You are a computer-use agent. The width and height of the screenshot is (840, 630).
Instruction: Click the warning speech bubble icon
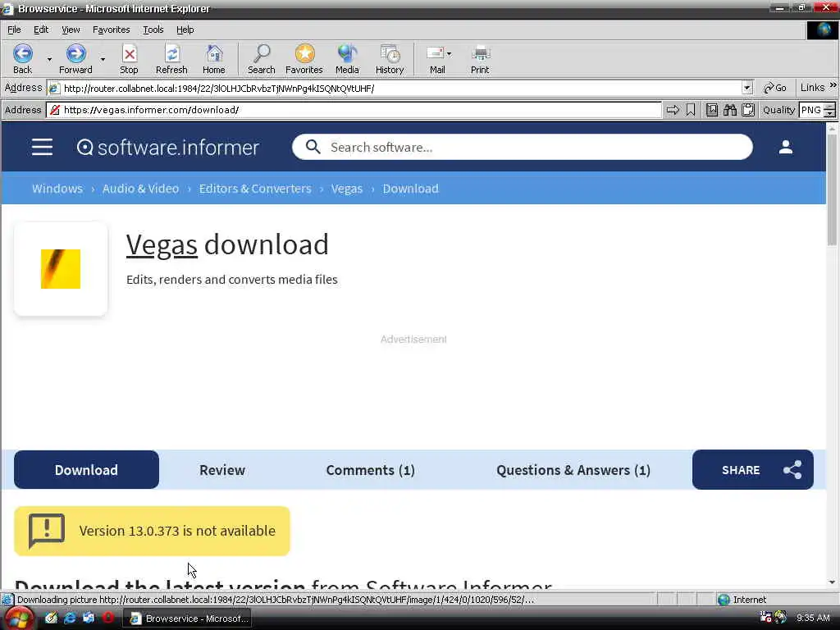tap(47, 531)
